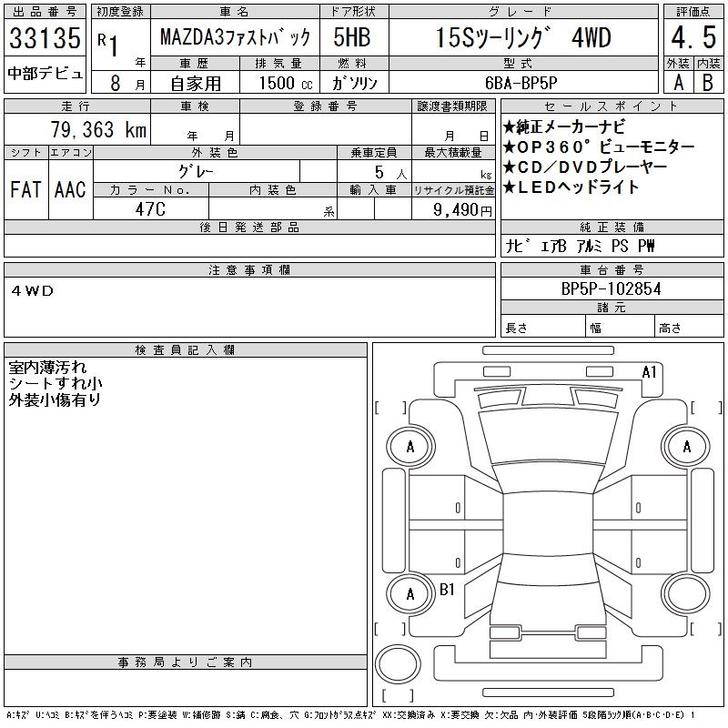Click inspector note 外装小傷有り
The image size is (728, 728).
click(x=55, y=399)
